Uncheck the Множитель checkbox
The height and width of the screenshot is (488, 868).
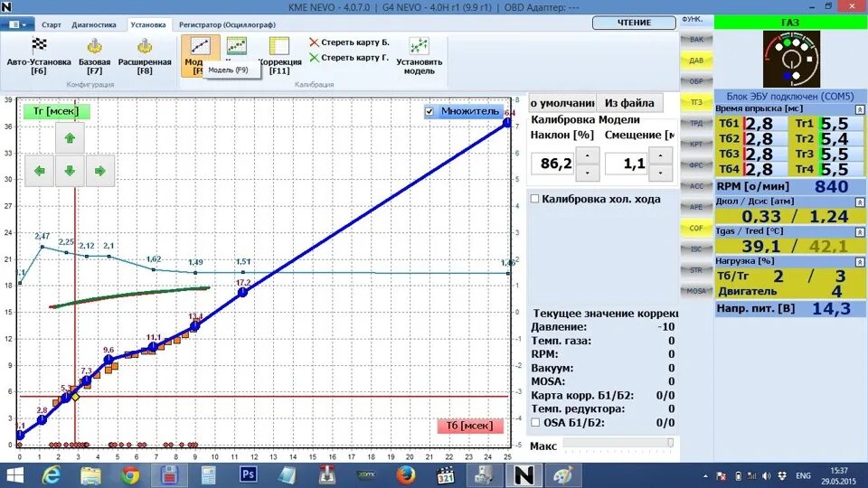429,111
